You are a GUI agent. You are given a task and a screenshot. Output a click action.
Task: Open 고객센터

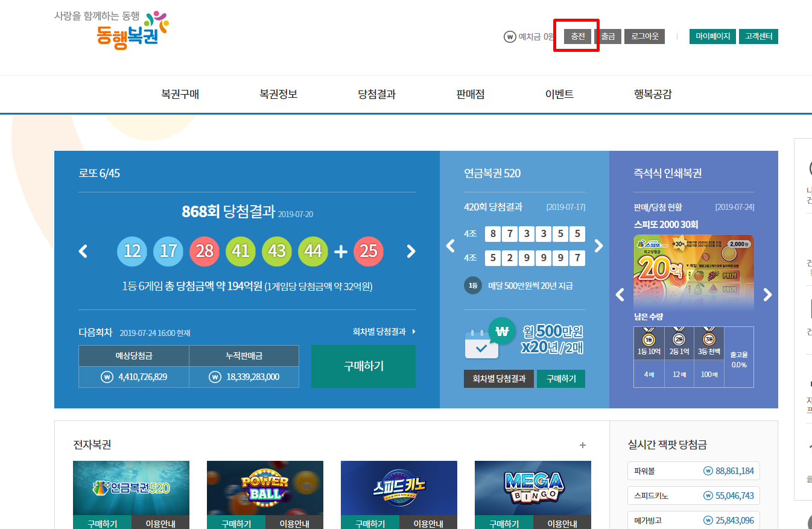pyautogui.click(x=758, y=36)
